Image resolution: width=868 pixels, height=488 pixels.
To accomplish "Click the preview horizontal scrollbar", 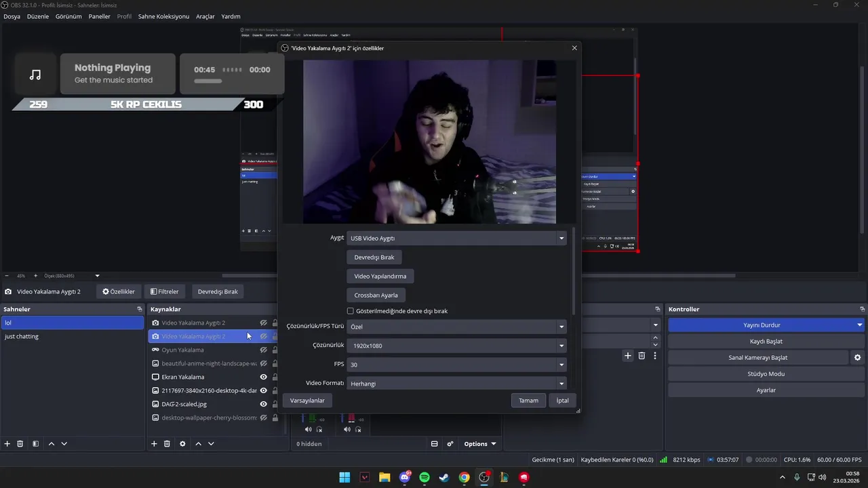I will [x=478, y=276].
